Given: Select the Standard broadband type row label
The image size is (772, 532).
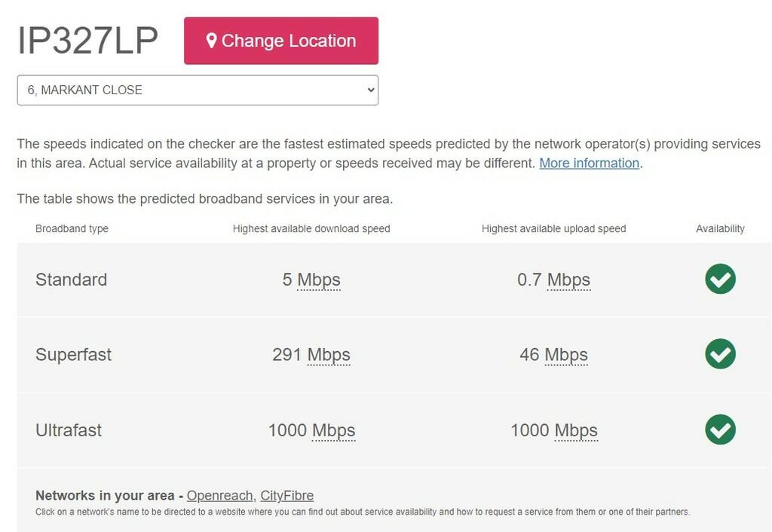Looking at the screenshot, I should tap(71, 280).
